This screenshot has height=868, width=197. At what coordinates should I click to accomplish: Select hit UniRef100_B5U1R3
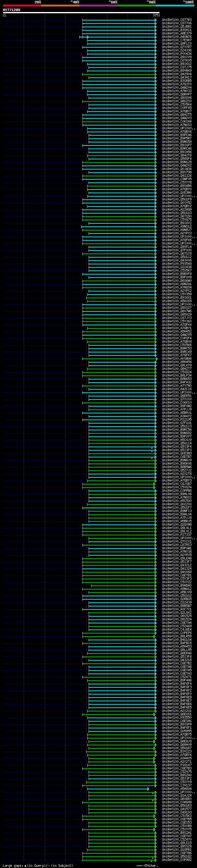pyautogui.click(x=176, y=805)
